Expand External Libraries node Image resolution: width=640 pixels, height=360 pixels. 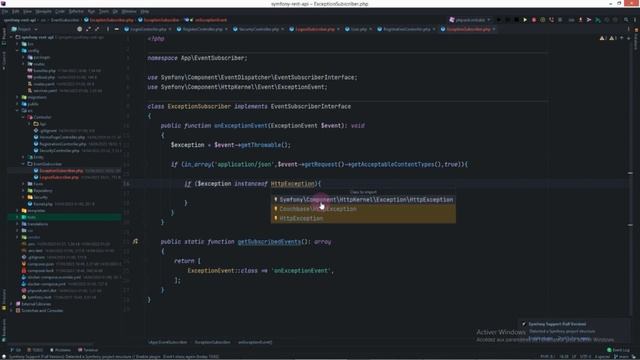point(12,304)
